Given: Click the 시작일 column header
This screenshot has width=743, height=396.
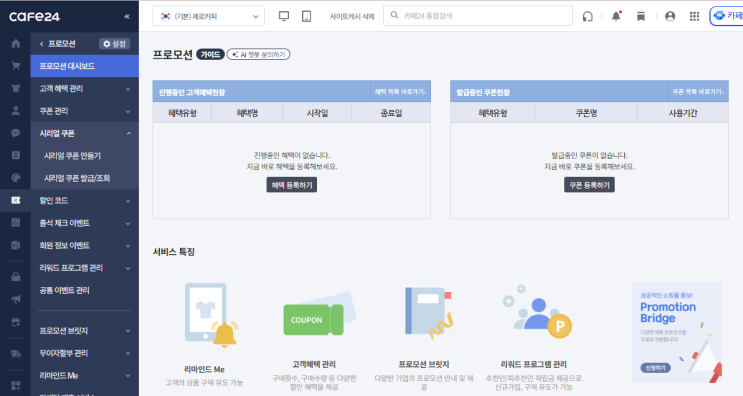Looking at the screenshot, I should tap(317, 113).
